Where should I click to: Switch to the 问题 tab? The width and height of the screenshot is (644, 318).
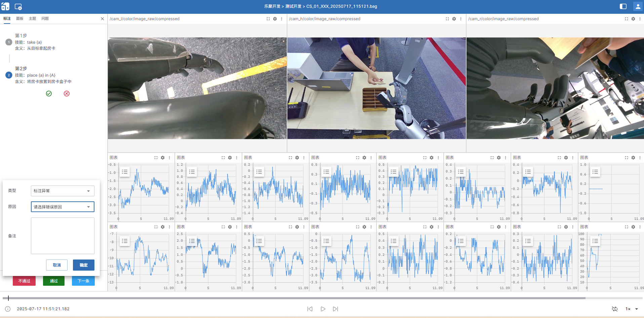[45, 18]
